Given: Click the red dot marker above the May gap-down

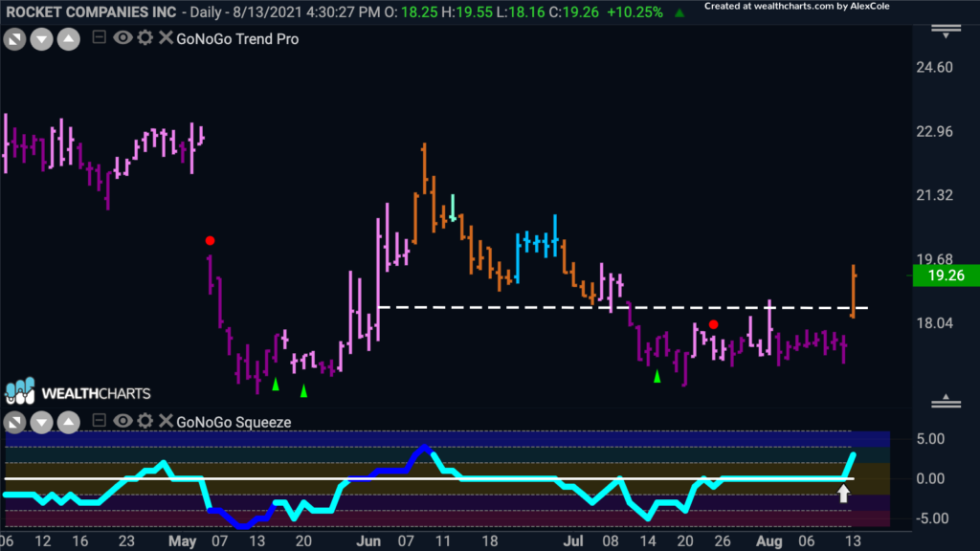Looking at the screenshot, I should coord(210,240).
